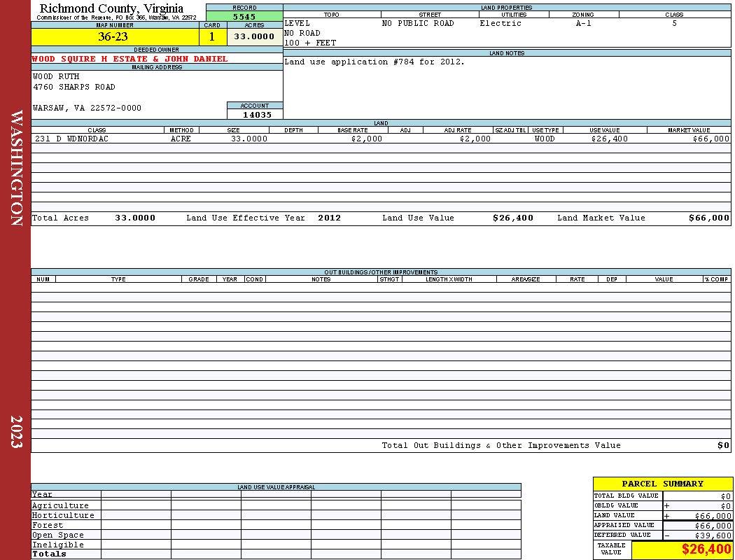Click land class 231 D WDNORDAC
The width and height of the screenshot is (735, 560).
tap(71, 139)
